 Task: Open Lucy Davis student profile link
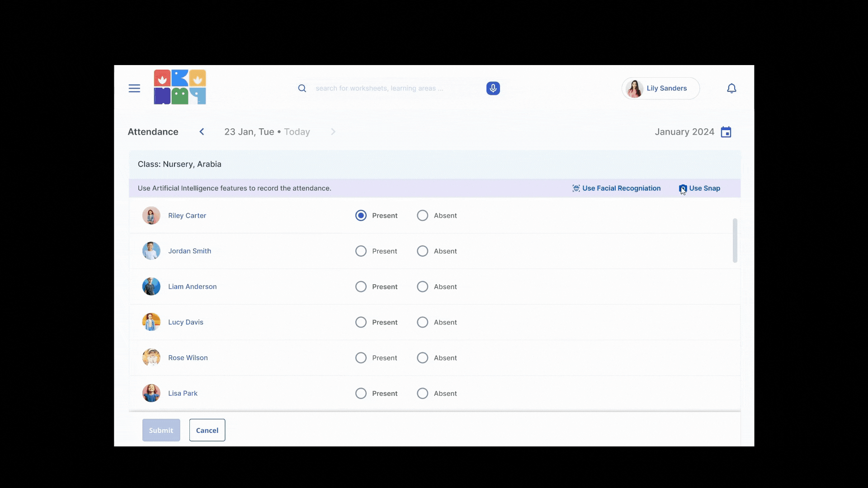(x=185, y=322)
